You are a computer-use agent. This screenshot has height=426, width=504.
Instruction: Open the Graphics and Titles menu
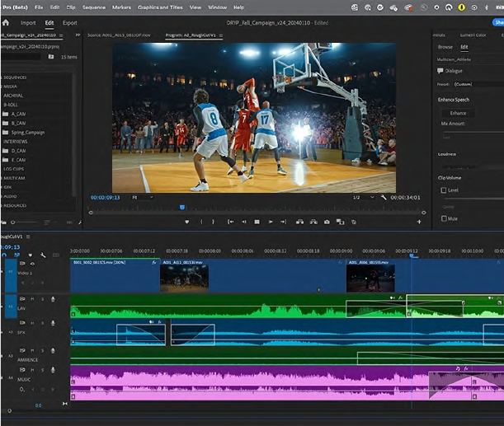pos(160,7)
